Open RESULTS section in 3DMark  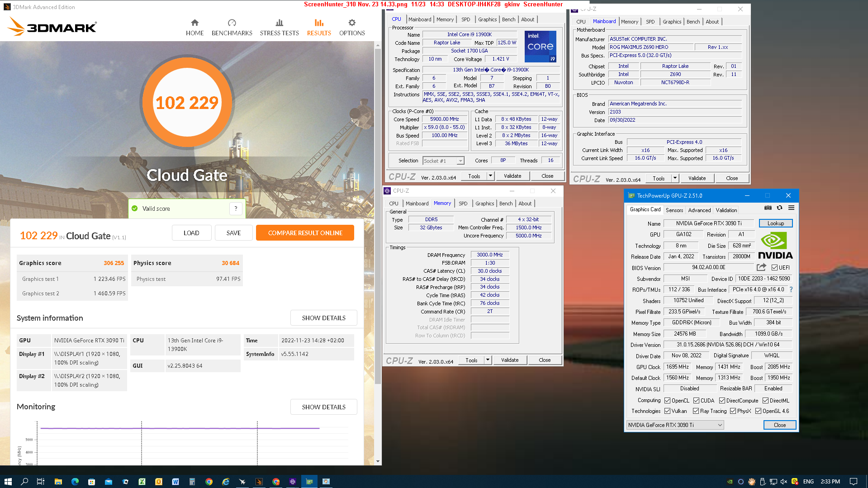click(319, 28)
